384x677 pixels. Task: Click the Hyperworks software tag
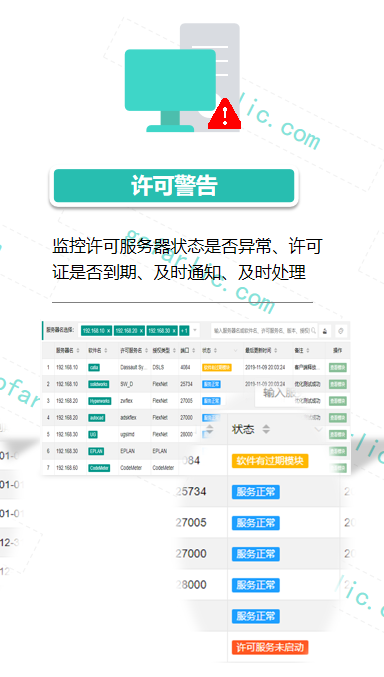click(100, 401)
